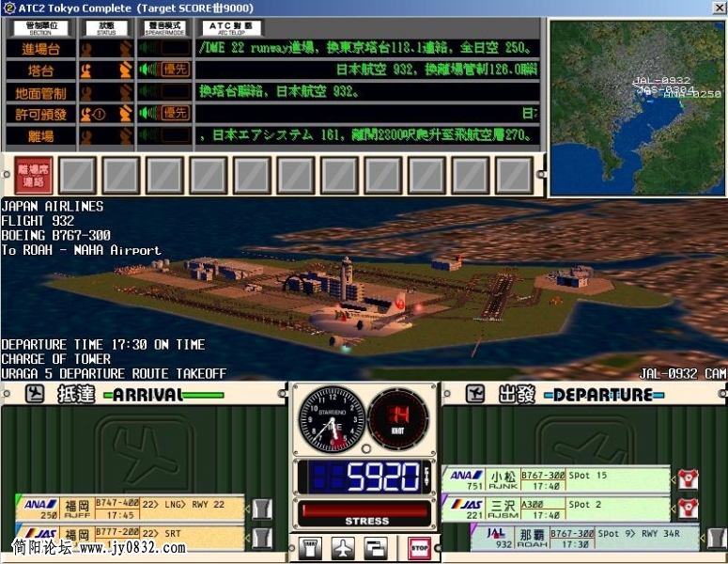Click the speaker icon in the 許可頒發 row

tap(148, 114)
